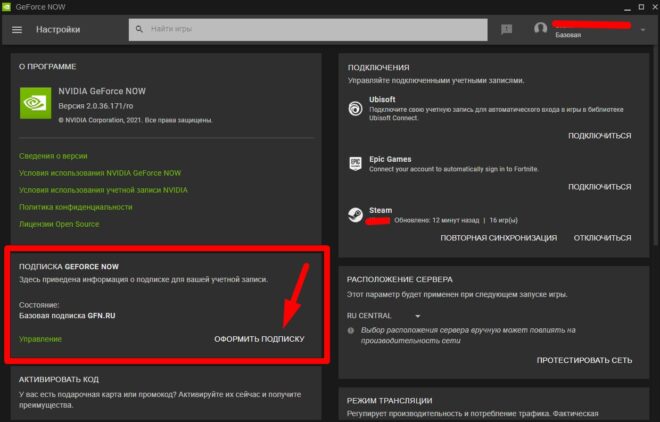
Task: Click the ПОДКЛЮЧЕНИЯ heading
Action: (x=378, y=67)
